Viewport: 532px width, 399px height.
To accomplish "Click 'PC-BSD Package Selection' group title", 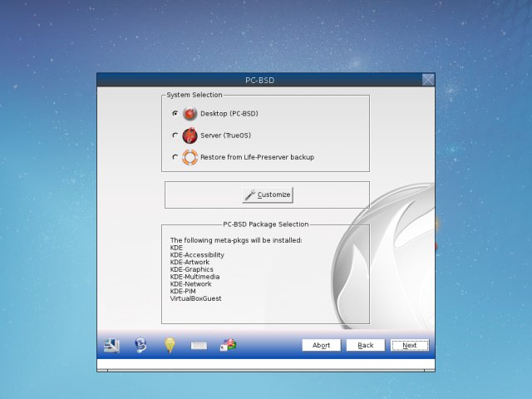I will click(266, 224).
